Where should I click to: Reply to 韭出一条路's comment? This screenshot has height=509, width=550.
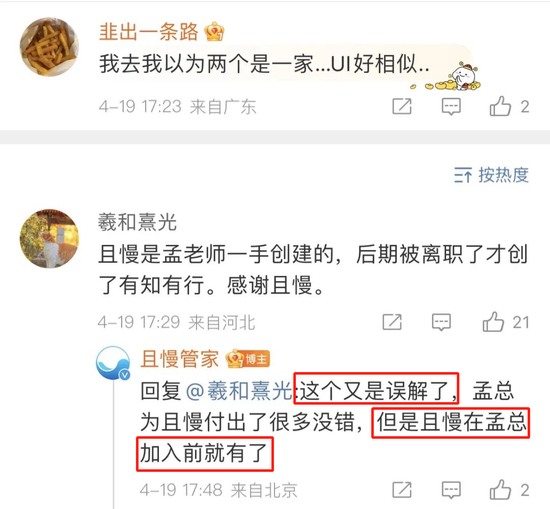click(x=451, y=106)
